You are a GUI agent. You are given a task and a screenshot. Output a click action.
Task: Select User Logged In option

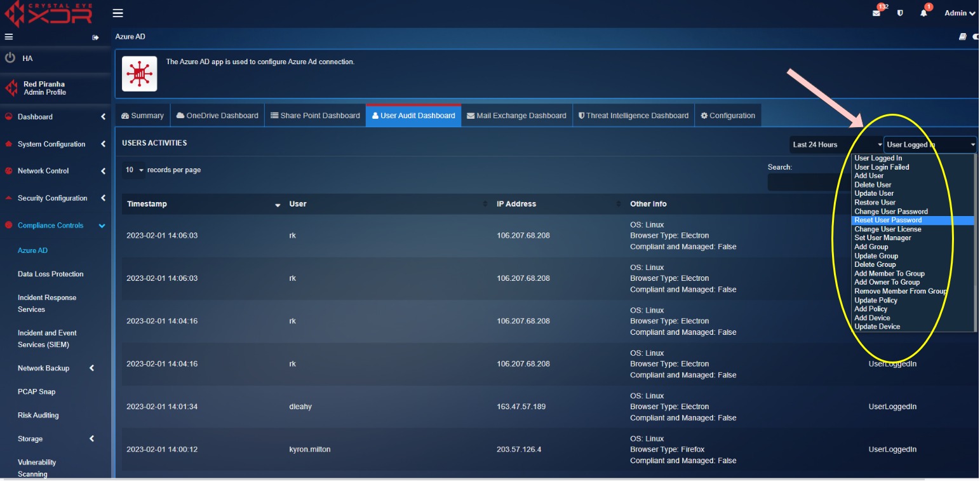tap(913, 158)
